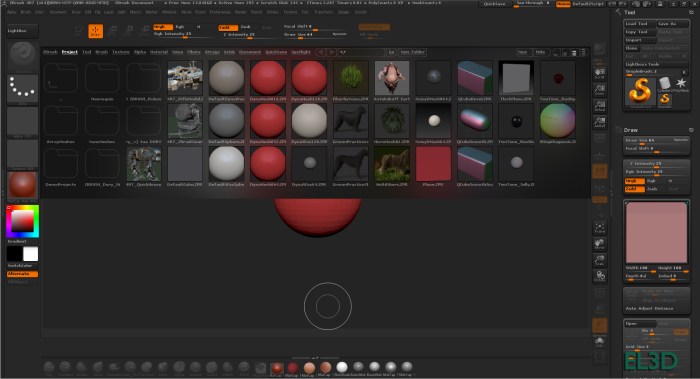Toggle the Alternate button
The width and height of the screenshot is (700, 379).
click(22, 274)
